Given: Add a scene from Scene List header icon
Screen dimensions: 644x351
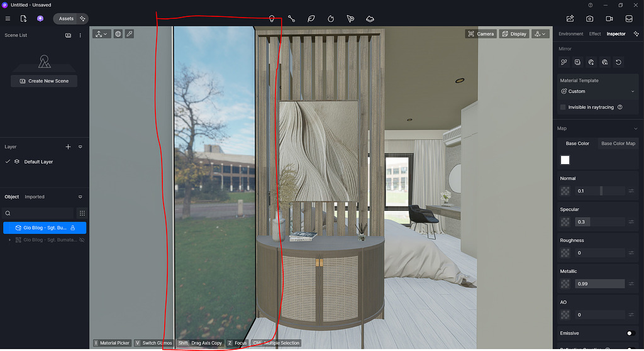Looking at the screenshot, I should 68,35.
